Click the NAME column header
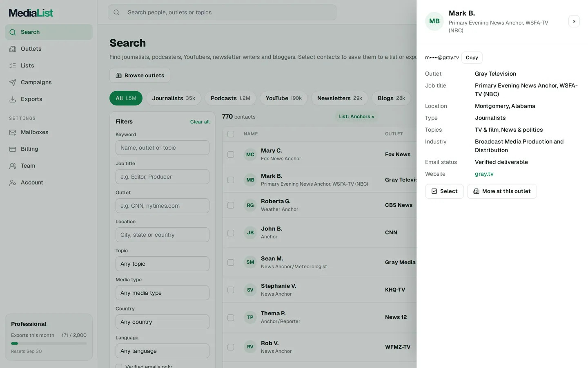Viewport: 588px width, 368px height. click(x=251, y=134)
